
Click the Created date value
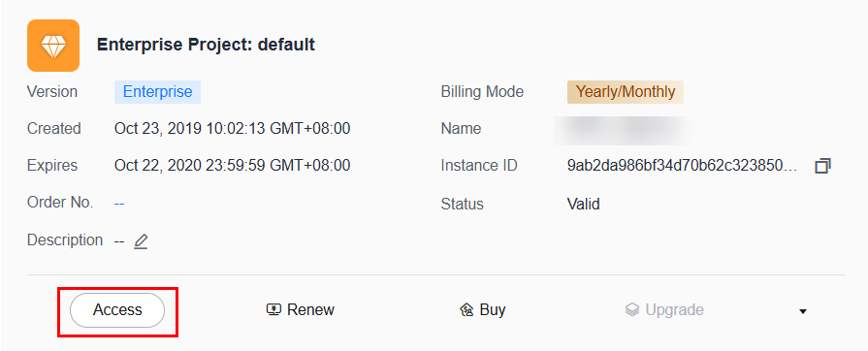233,129
